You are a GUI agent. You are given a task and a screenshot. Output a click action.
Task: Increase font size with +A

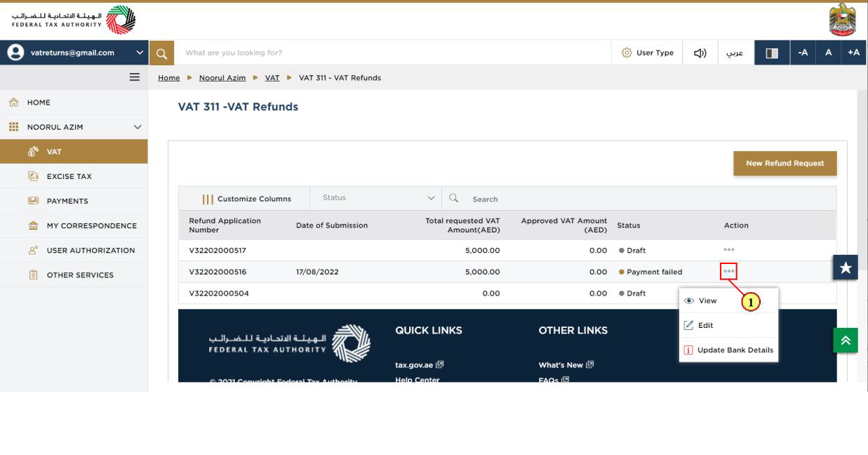click(x=854, y=53)
